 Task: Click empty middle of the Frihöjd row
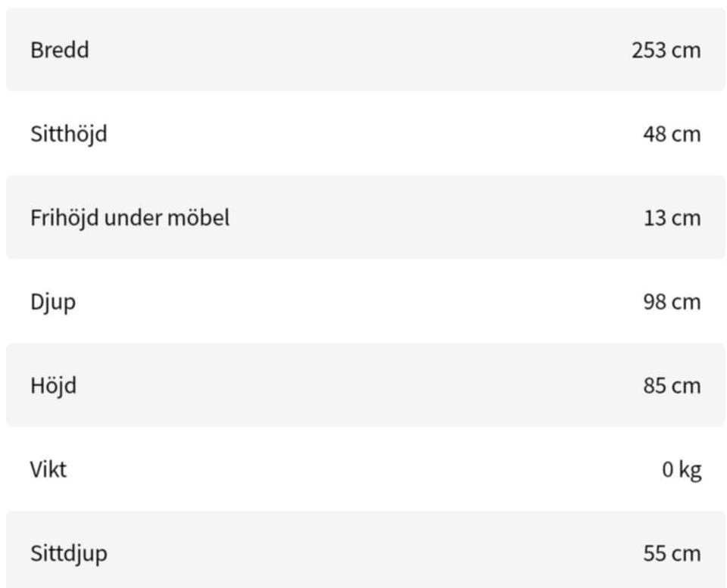[x=424, y=218]
